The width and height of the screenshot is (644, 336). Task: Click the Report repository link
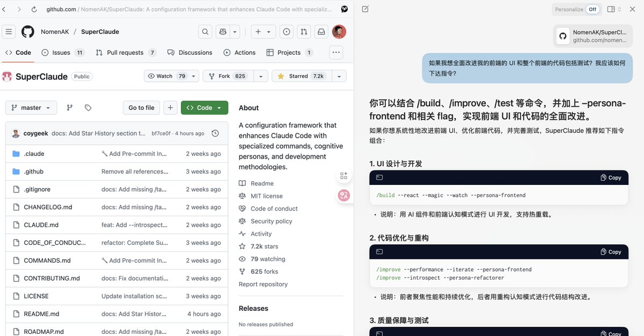263,284
